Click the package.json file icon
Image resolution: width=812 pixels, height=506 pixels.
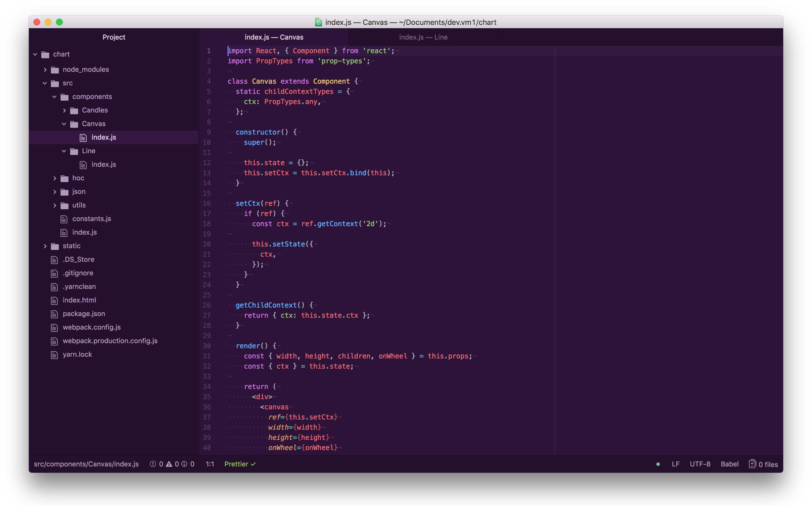pos(54,314)
